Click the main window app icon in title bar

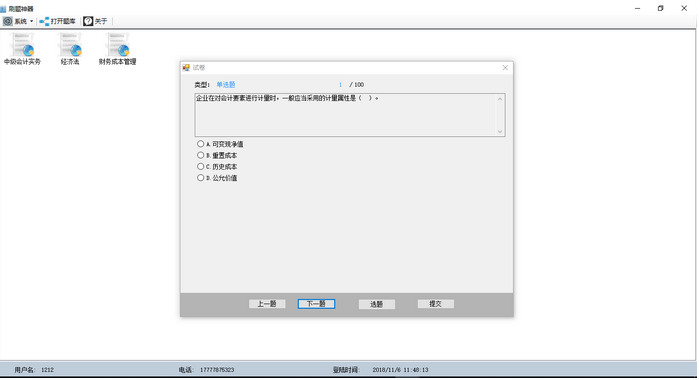tap(3, 9)
